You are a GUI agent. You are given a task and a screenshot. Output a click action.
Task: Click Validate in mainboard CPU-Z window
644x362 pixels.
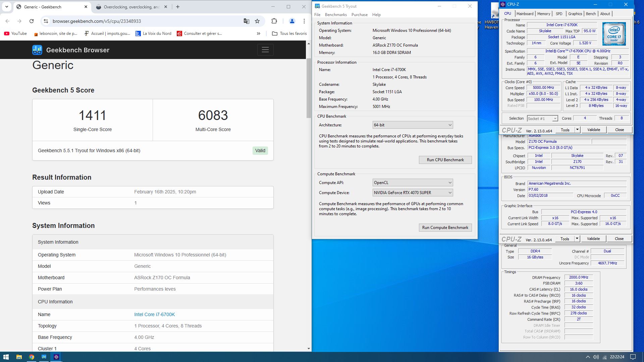coord(593,239)
